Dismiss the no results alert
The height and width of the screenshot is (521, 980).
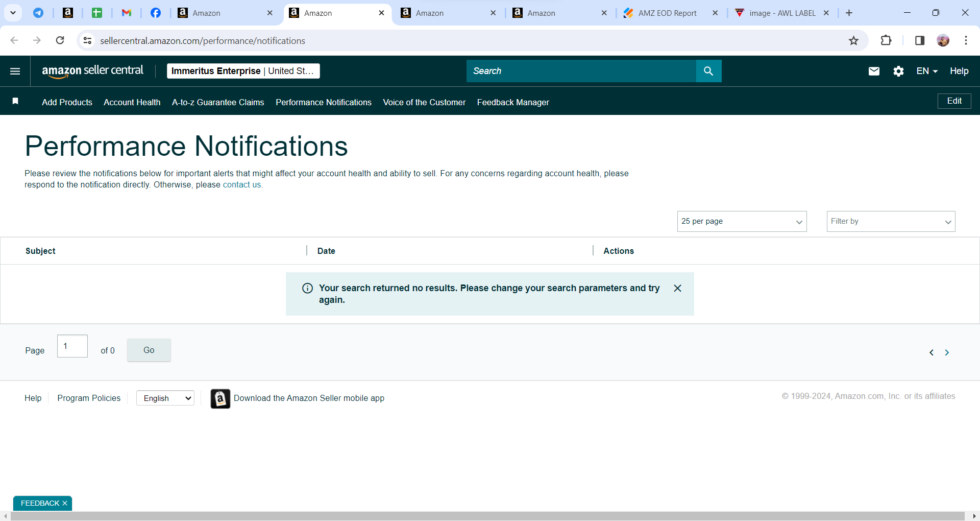tap(677, 288)
